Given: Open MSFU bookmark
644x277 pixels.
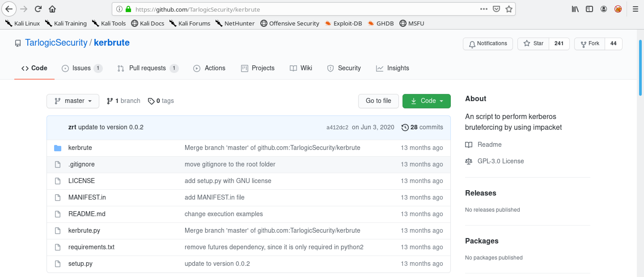Looking at the screenshot, I should (x=412, y=23).
